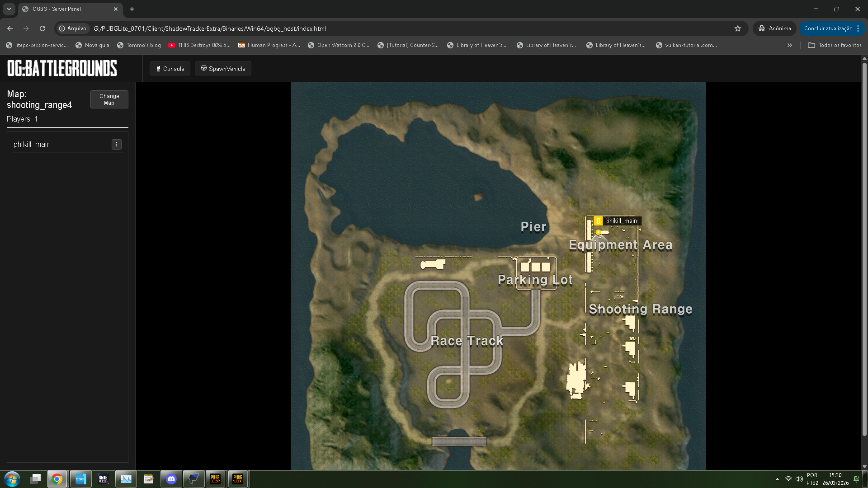Screen dimensions: 868x488
Task: Minimize the browser window
Action: [x=816, y=9]
